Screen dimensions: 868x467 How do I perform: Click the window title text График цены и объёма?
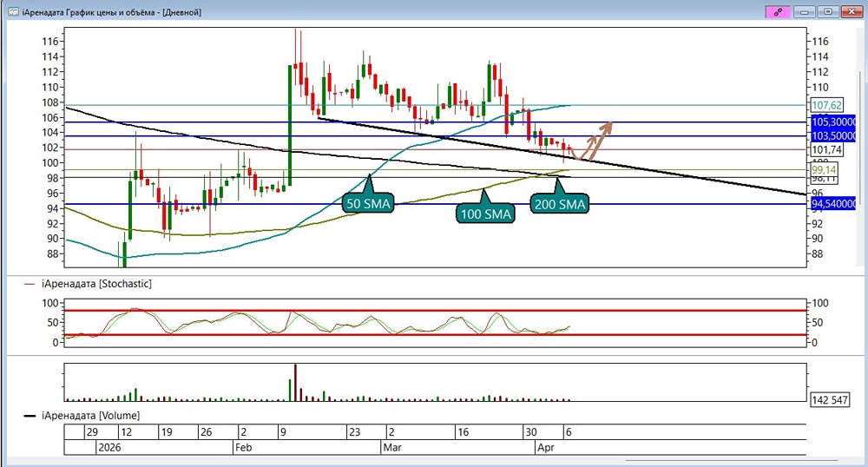pos(110,12)
